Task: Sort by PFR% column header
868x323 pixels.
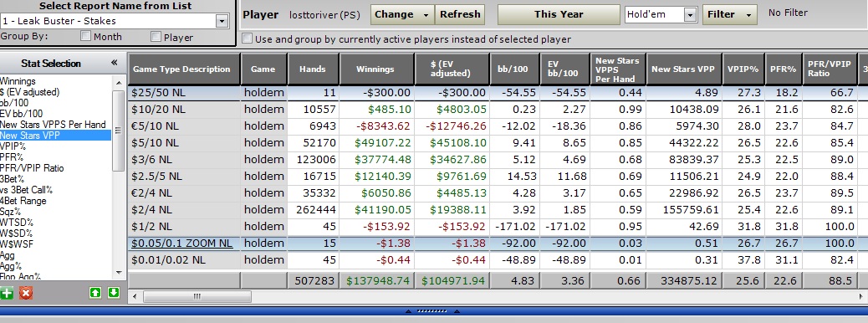Action: pyautogui.click(x=783, y=69)
